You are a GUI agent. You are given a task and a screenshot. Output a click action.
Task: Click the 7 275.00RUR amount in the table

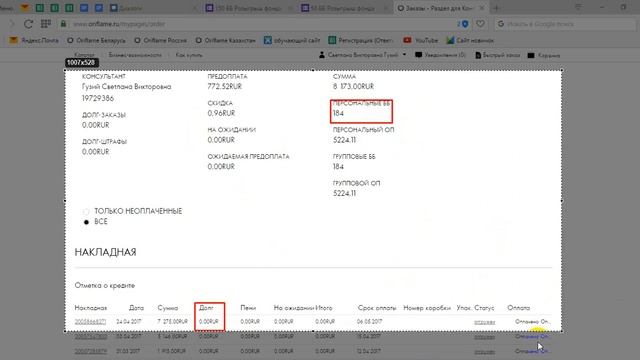173,322
